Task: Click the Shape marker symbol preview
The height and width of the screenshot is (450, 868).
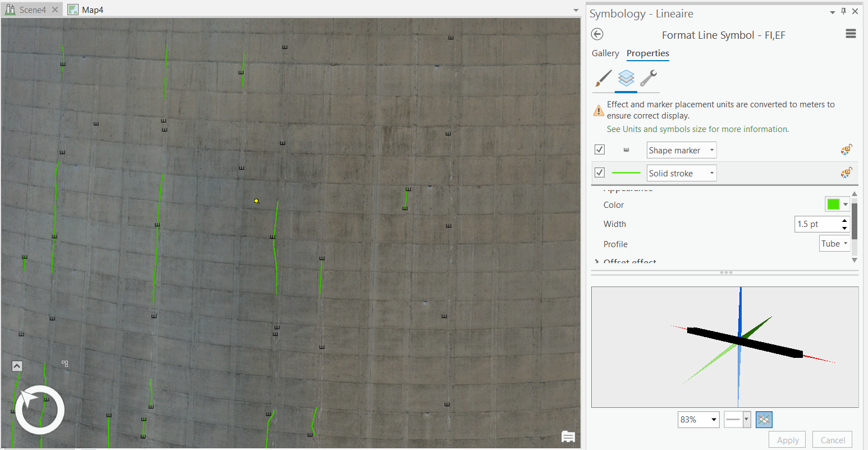Action: coord(626,150)
